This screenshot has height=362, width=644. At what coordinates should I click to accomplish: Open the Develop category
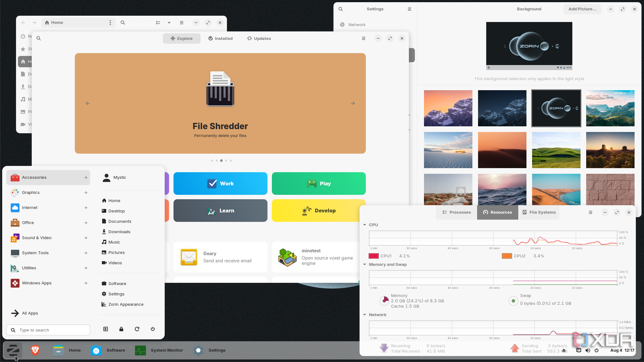[319, 211]
